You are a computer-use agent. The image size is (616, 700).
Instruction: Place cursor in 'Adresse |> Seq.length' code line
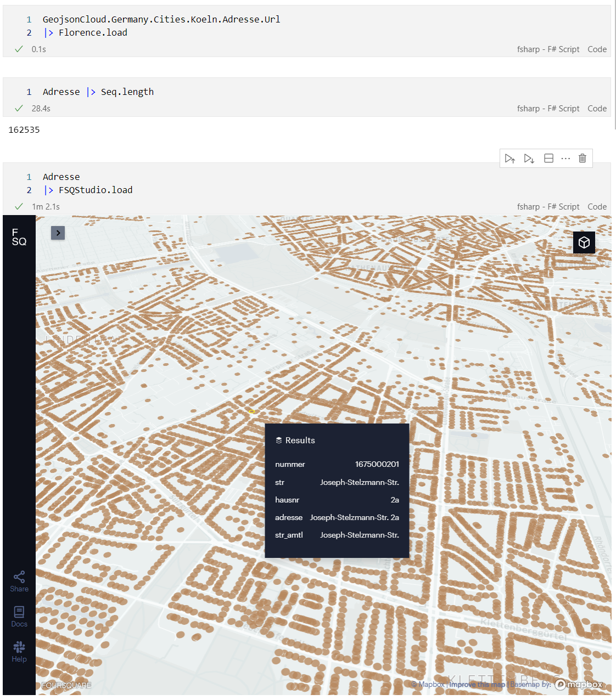(98, 92)
